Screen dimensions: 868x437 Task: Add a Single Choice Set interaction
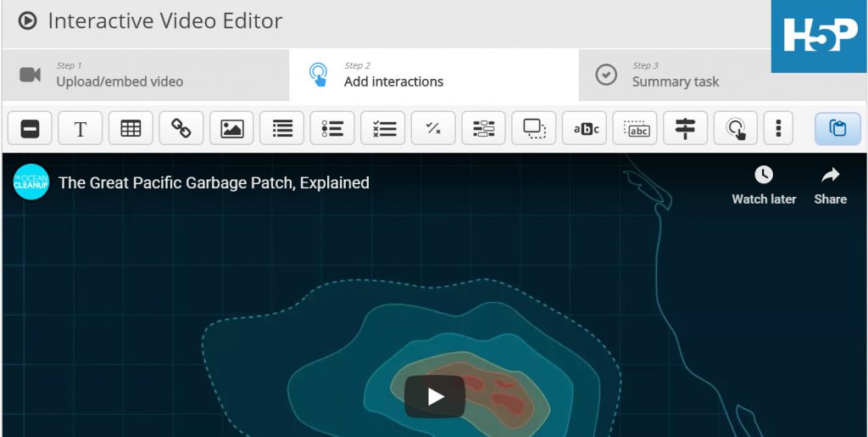tap(332, 128)
